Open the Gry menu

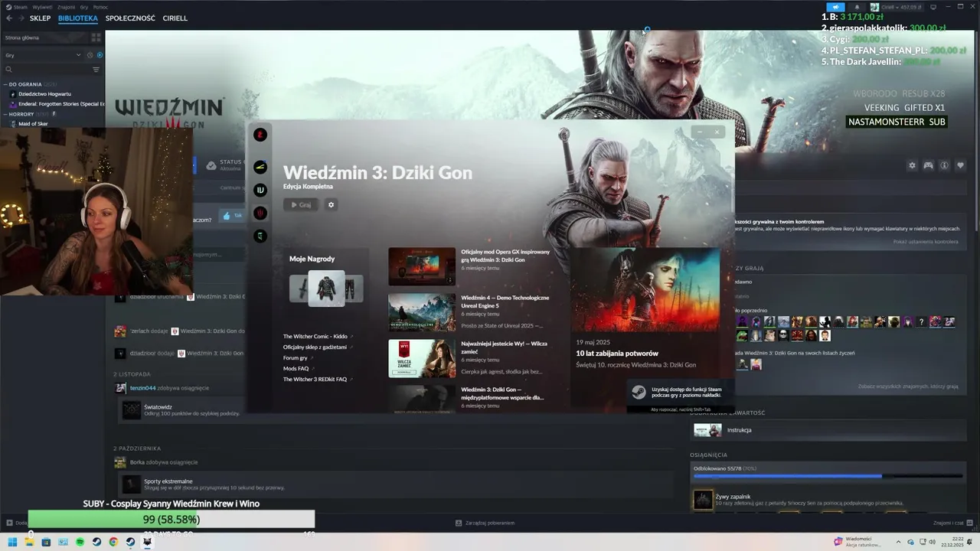pos(84,7)
